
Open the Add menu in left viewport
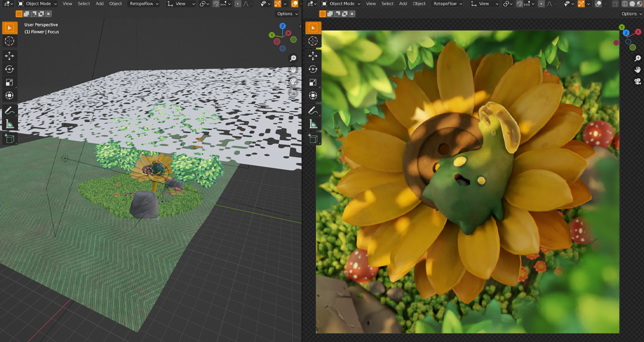[x=100, y=4]
